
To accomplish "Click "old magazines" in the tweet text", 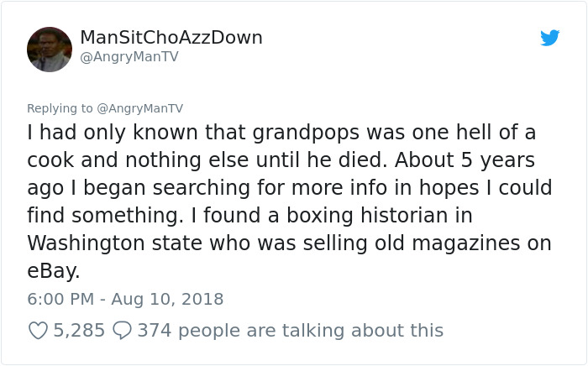I will [448, 243].
